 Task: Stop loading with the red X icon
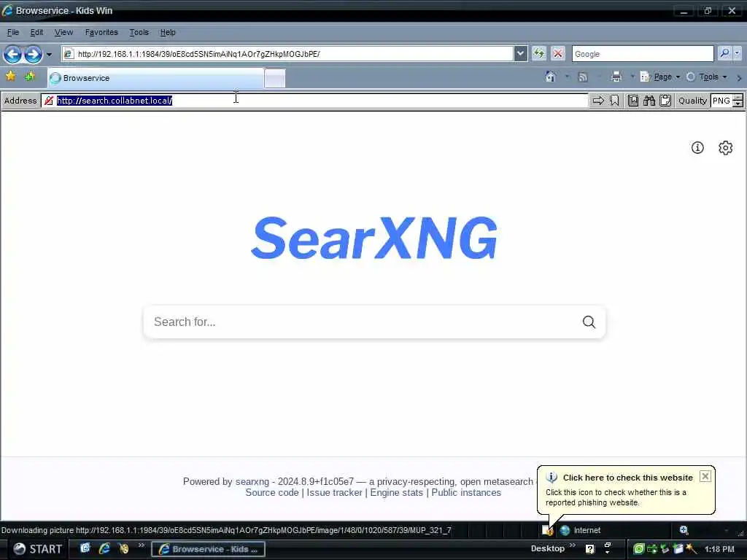click(558, 53)
